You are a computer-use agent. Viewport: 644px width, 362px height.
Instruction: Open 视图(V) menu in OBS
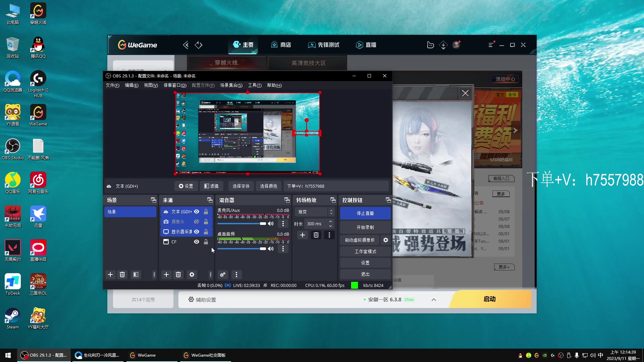pos(151,85)
